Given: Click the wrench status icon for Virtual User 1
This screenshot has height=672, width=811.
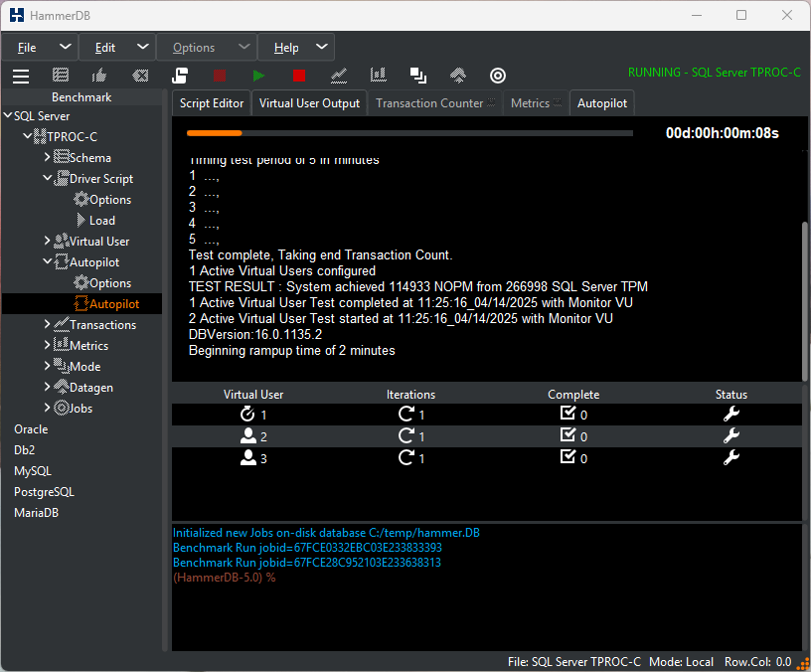Looking at the screenshot, I should (730, 414).
